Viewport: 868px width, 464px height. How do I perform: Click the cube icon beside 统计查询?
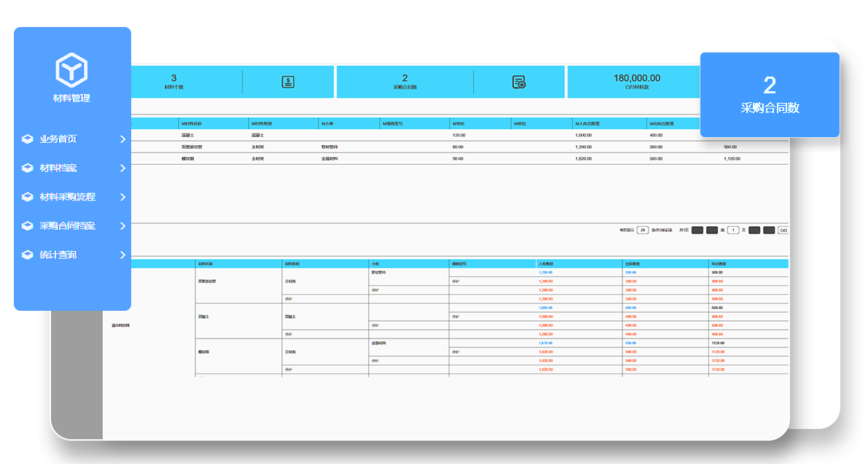click(27, 255)
